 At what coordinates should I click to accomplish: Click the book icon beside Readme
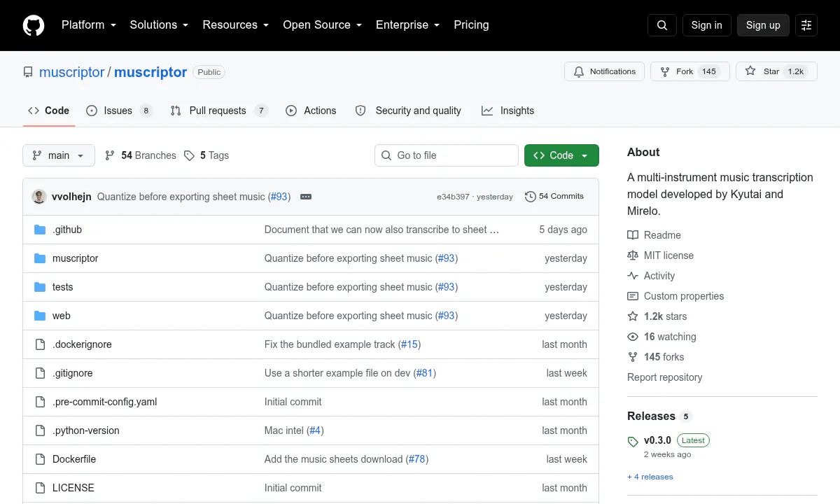click(x=633, y=235)
